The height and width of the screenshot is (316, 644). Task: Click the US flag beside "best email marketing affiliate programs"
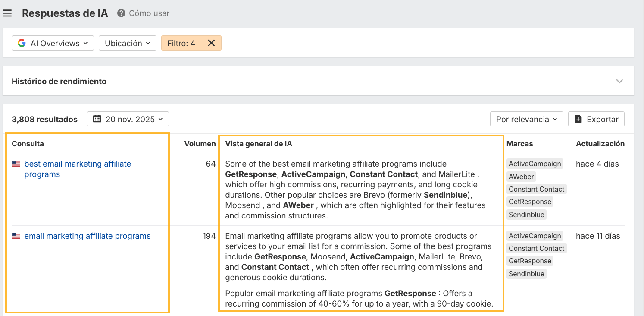(x=16, y=163)
